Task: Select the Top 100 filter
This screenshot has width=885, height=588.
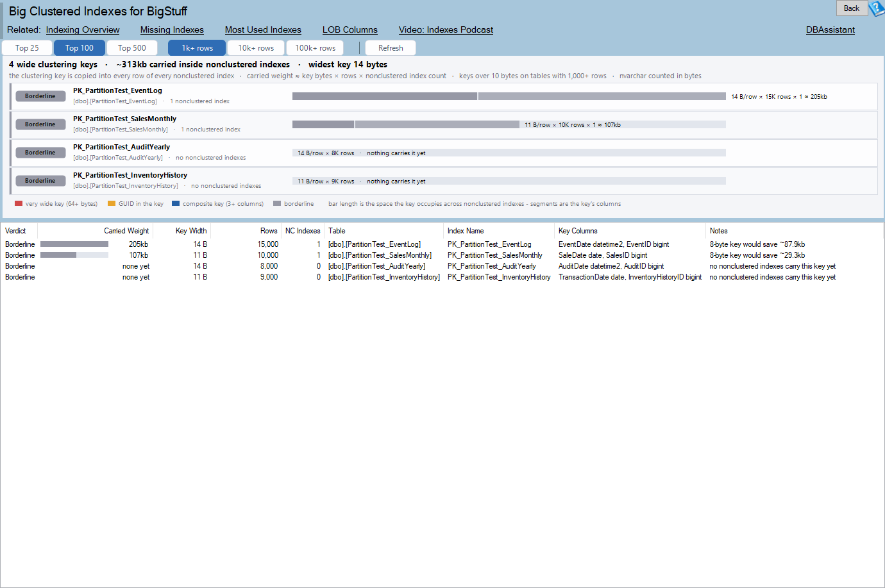Action: tap(80, 48)
